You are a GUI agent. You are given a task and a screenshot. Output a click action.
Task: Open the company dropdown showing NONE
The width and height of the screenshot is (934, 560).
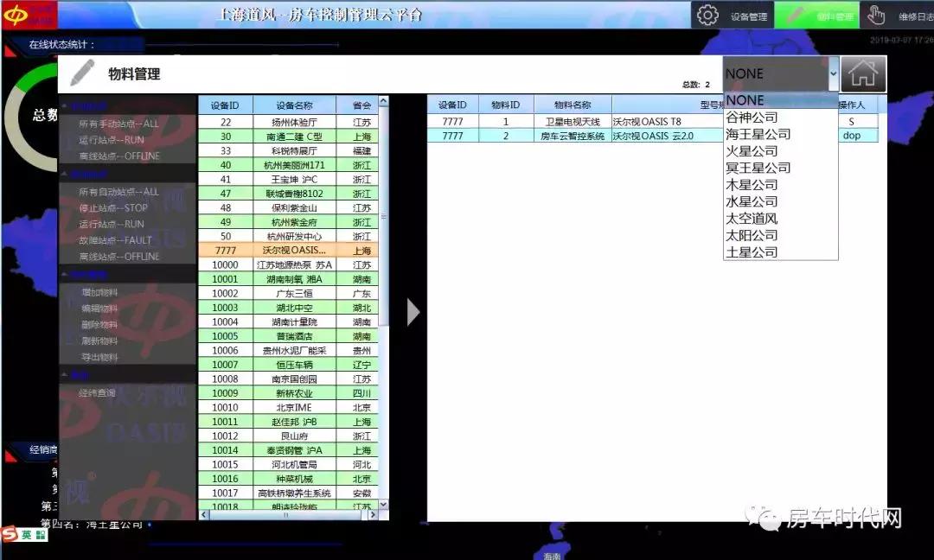[781, 73]
